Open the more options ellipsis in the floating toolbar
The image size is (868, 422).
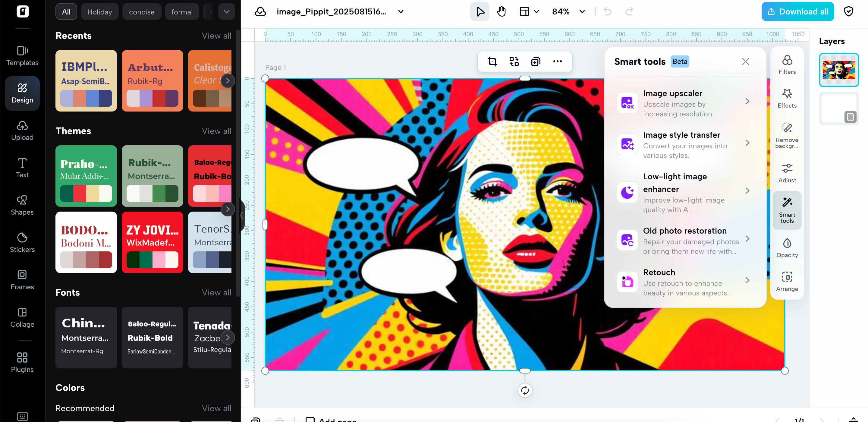[557, 61]
